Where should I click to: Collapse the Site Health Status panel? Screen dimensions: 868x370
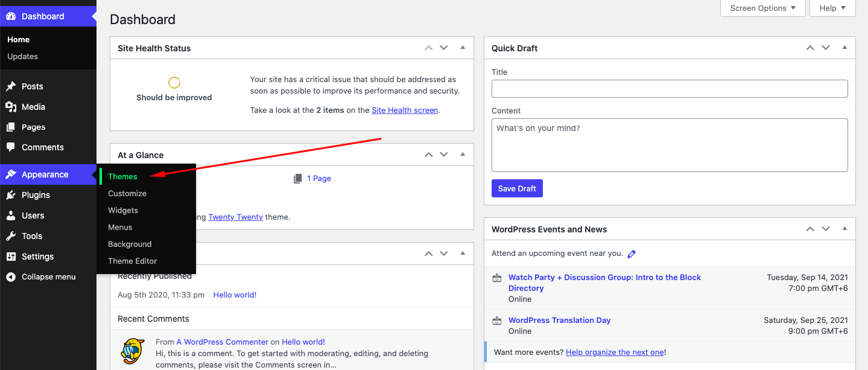pos(463,48)
